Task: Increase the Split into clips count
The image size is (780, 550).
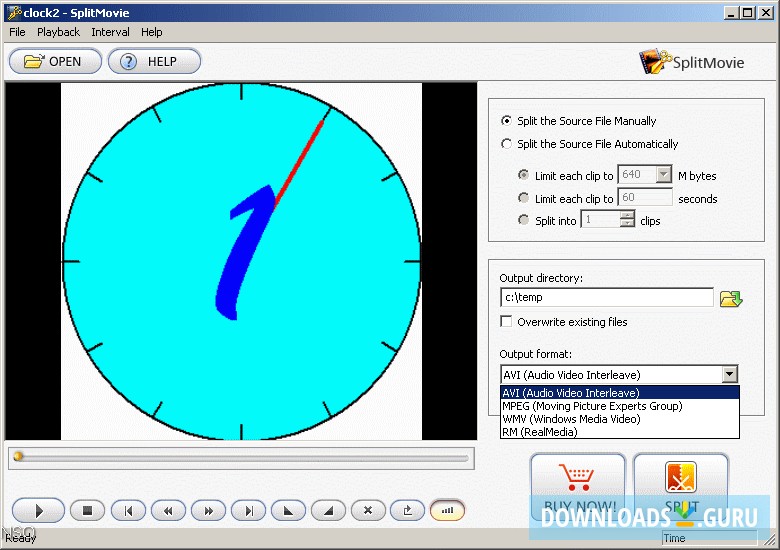Action: (628, 215)
